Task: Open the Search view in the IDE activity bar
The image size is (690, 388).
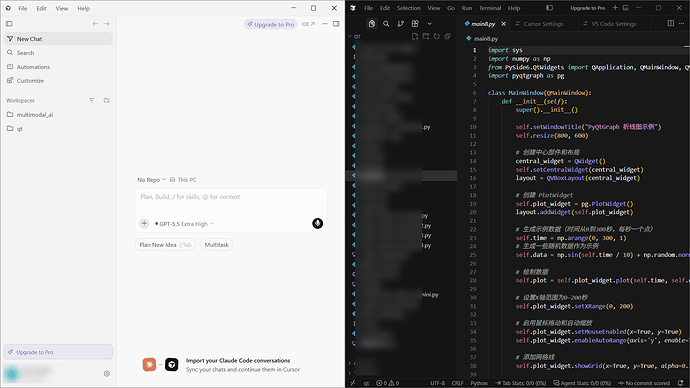Action: click(386, 24)
